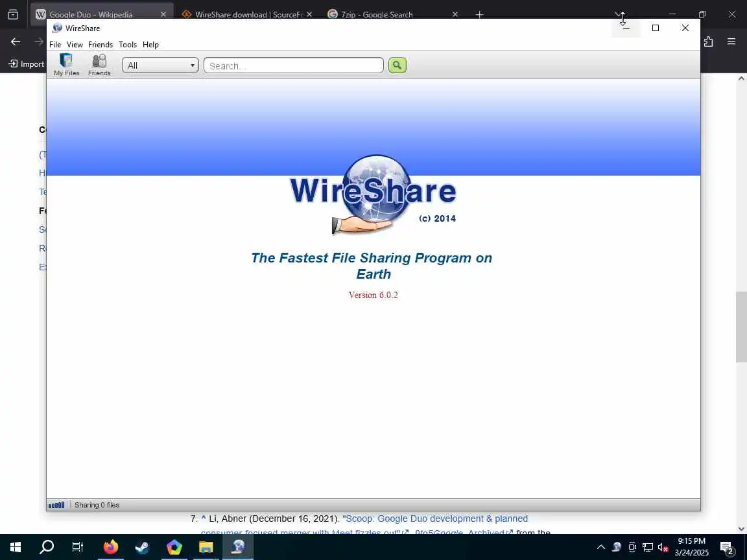Click the WireShare taskbar icon
Image resolution: width=747 pixels, height=560 pixels.
click(238, 546)
